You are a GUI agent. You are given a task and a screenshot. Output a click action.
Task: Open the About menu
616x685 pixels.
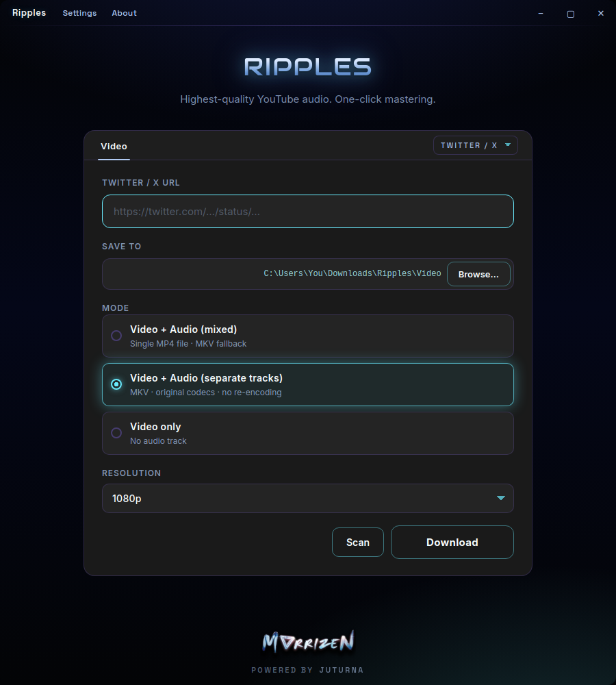pyautogui.click(x=124, y=13)
